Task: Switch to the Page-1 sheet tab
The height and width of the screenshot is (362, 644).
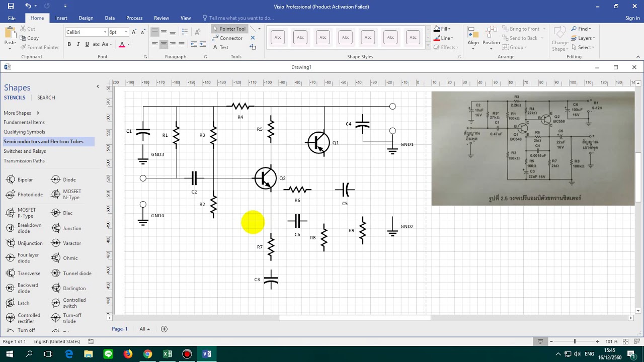Action: [x=120, y=329]
